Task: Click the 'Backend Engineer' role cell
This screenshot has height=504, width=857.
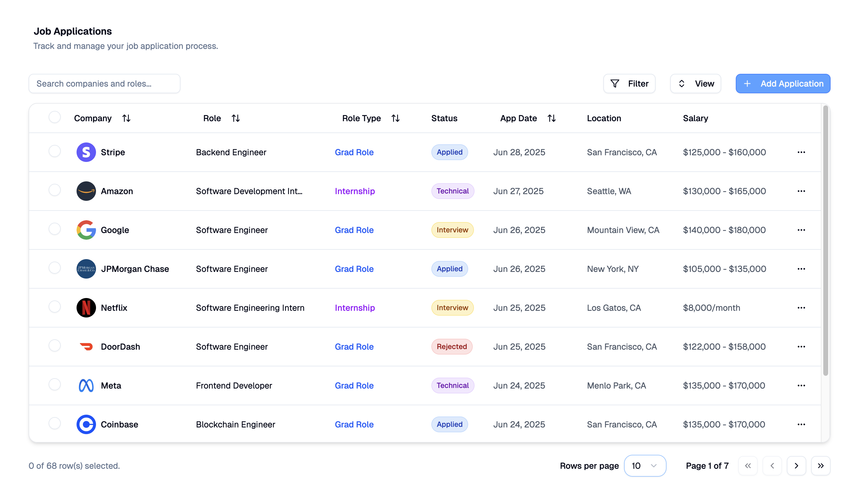Action: tap(231, 152)
